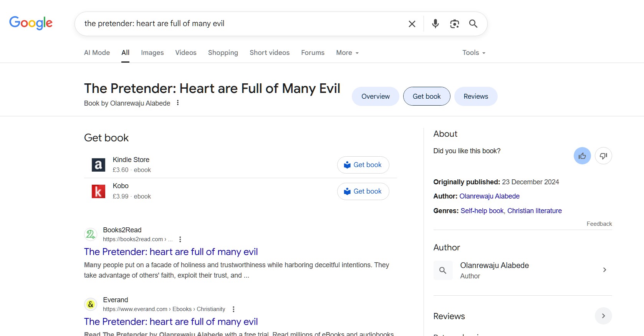The width and height of the screenshot is (644, 336).
Task: Start voice search with microphone
Action: coord(435,24)
